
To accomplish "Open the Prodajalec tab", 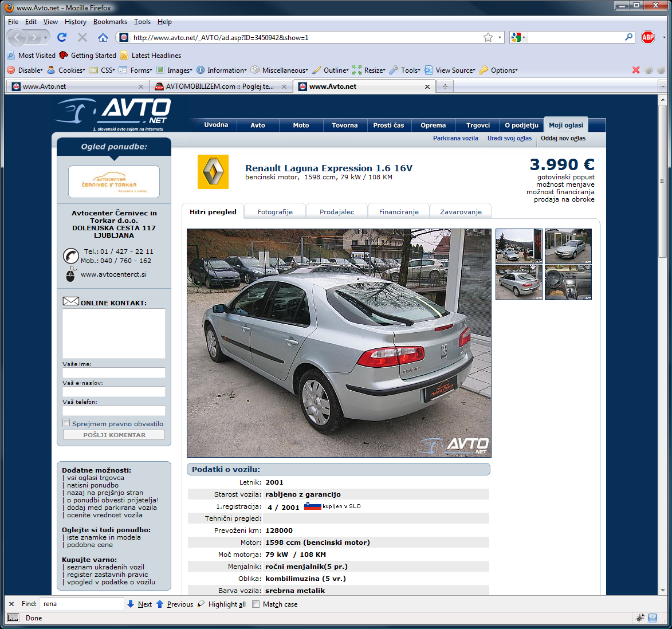I will click(x=337, y=211).
